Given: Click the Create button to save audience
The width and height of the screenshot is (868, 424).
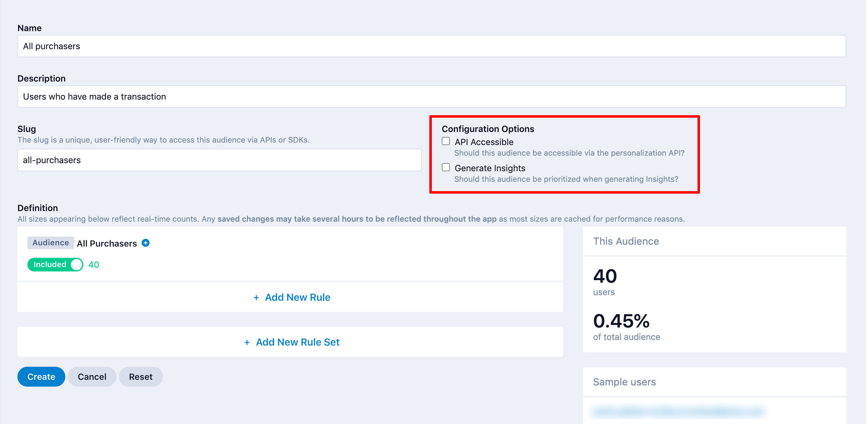Looking at the screenshot, I should pos(40,377).
